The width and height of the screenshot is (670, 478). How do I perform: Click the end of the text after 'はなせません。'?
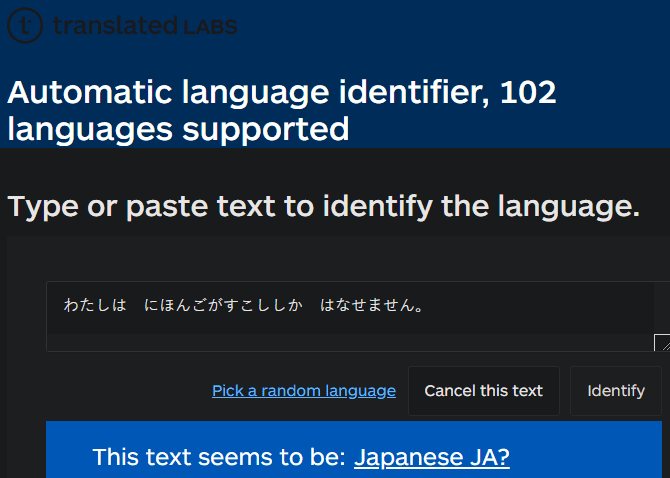[430, 305]
